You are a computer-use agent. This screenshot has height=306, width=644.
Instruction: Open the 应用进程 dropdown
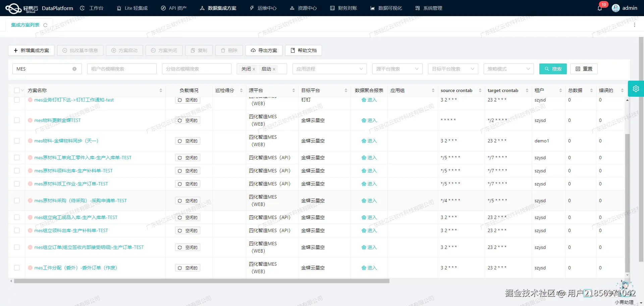click(329, 69)
